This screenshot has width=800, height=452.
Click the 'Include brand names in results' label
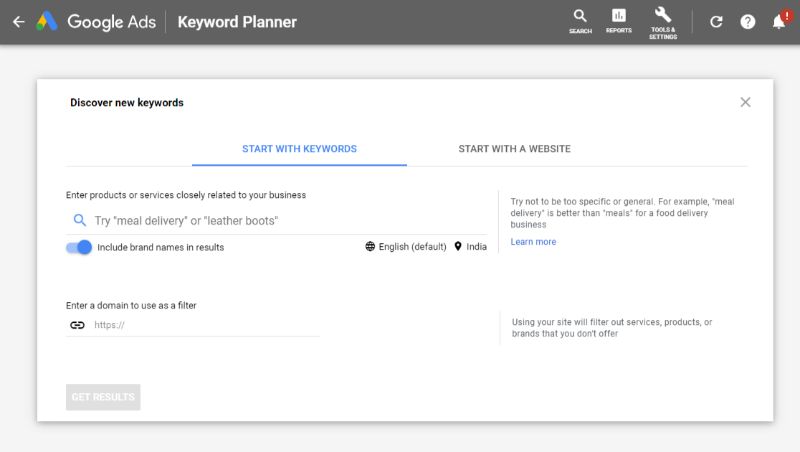(160, 247)
